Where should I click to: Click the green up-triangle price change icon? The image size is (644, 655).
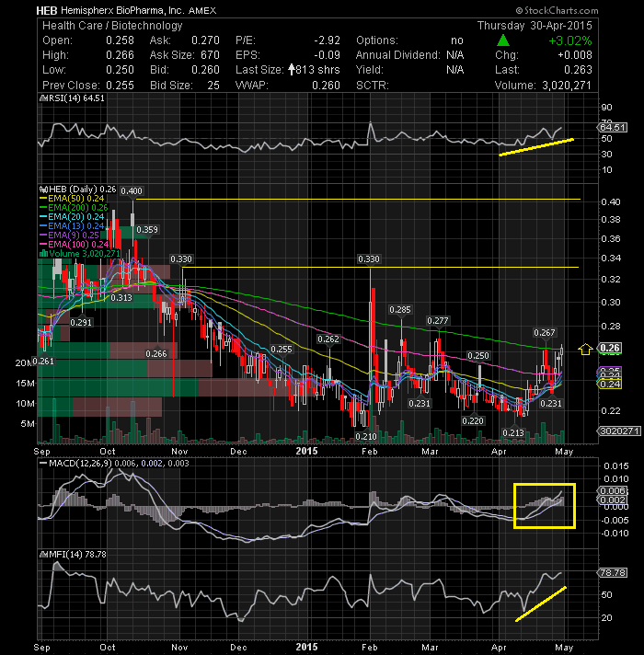click(x=503, y=40)
